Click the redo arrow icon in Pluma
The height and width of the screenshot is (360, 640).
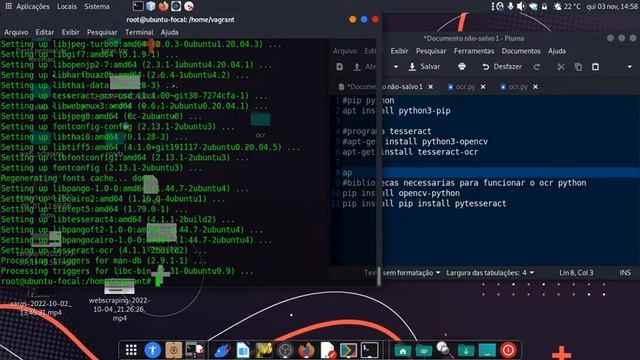pyautogui.click(x=537, y=67)
